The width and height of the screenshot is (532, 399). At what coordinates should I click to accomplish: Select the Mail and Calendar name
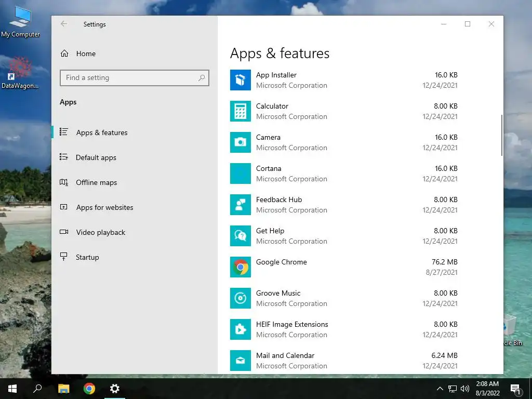pyautogui.click(x=285, y=355)
